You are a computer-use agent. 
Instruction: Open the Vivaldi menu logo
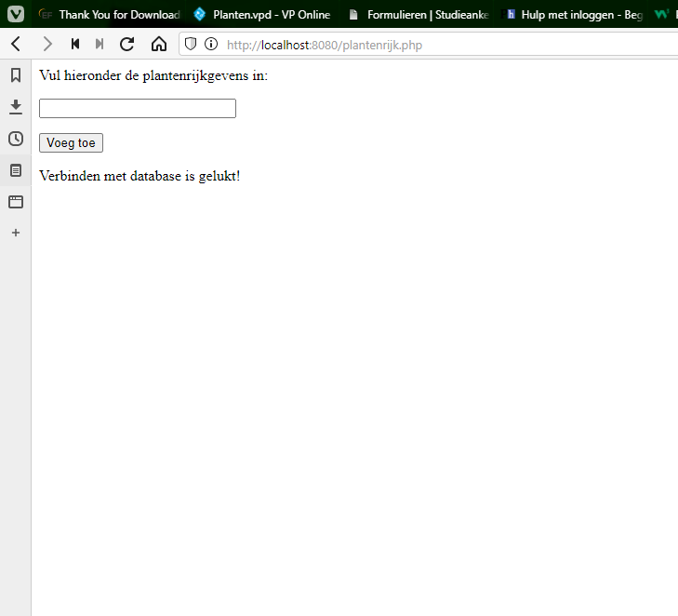point(16,14)
